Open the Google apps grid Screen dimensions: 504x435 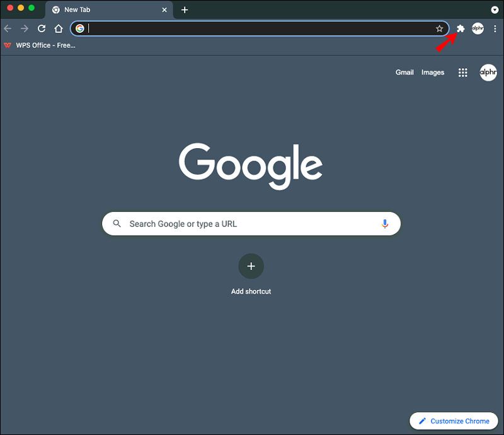[x=462, y=72]
